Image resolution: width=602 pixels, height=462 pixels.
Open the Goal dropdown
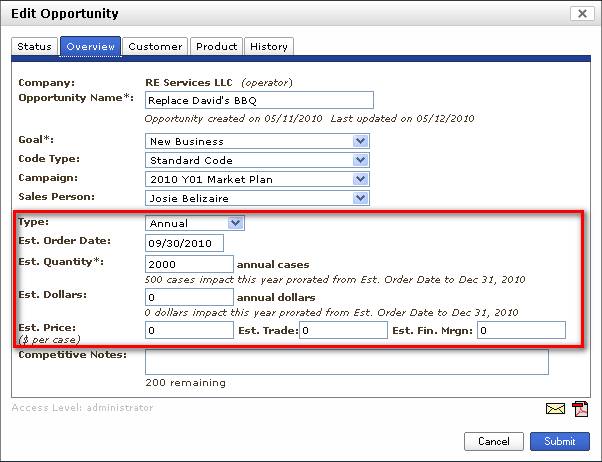360,141
